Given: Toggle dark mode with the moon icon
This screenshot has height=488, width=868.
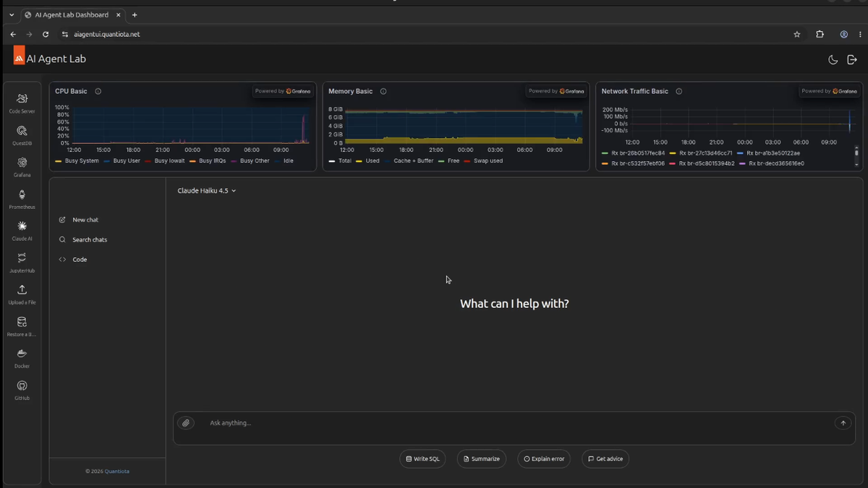Looking at the screenshot, I should pyautogui.click(x=833, y=60).
